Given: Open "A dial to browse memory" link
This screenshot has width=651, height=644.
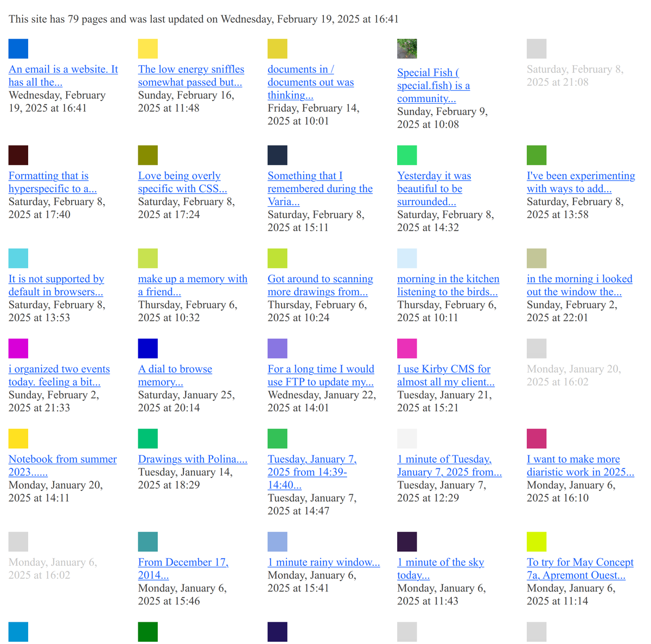Looking at the screenshot, I should pyautogui.click(x=175, y=375).
